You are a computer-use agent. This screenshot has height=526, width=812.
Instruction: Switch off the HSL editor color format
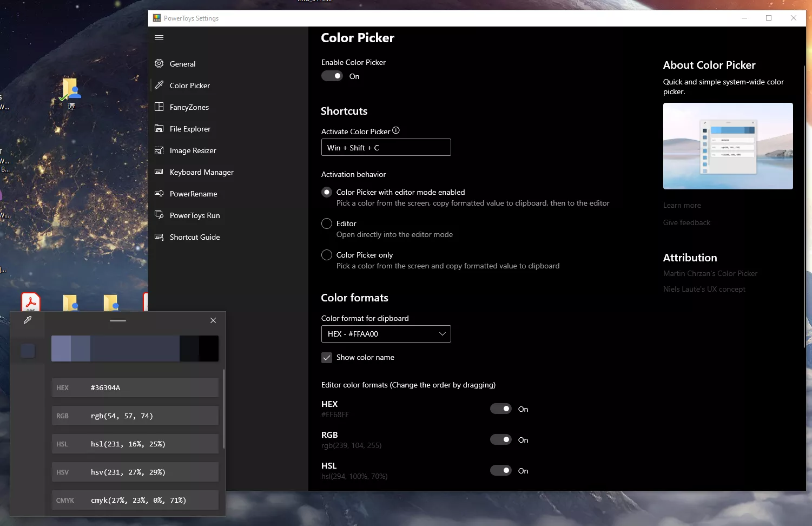tap(501, 470)
